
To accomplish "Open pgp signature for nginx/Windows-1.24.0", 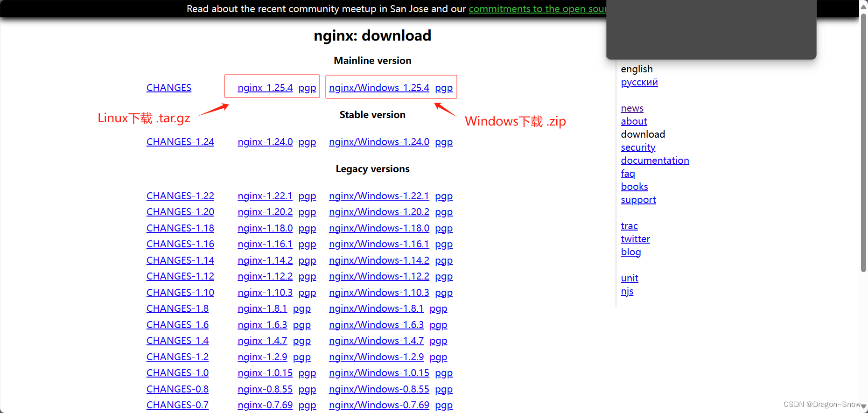I will pos(444,142).
